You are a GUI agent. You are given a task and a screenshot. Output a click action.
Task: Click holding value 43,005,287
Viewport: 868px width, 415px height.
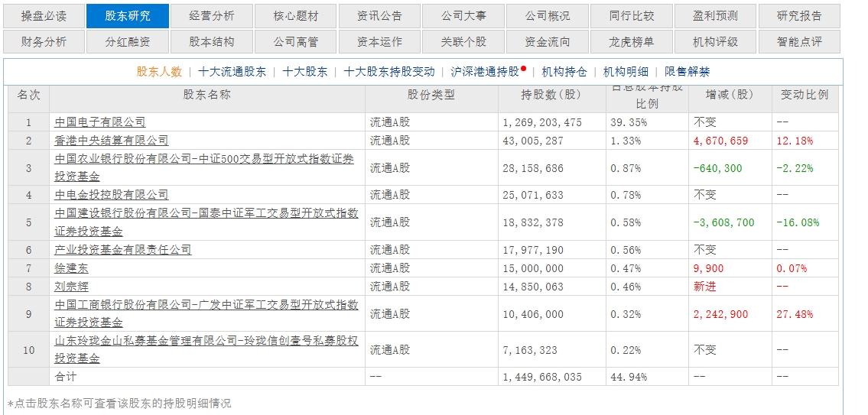533,141
